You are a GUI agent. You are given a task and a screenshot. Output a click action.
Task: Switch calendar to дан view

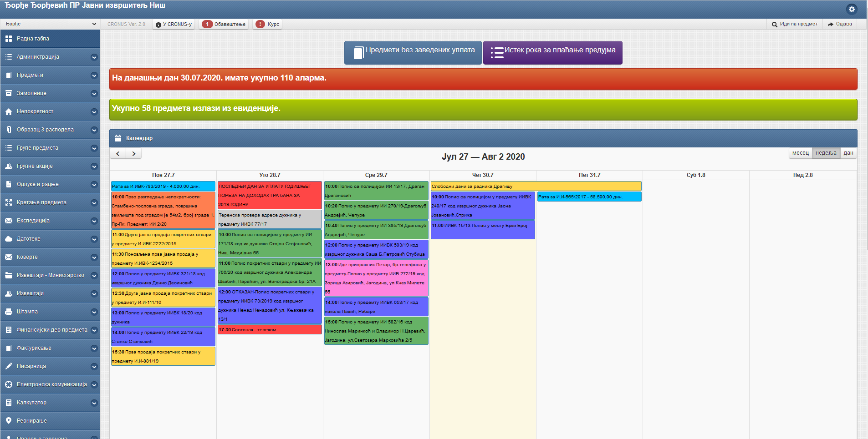click(848, 153)
